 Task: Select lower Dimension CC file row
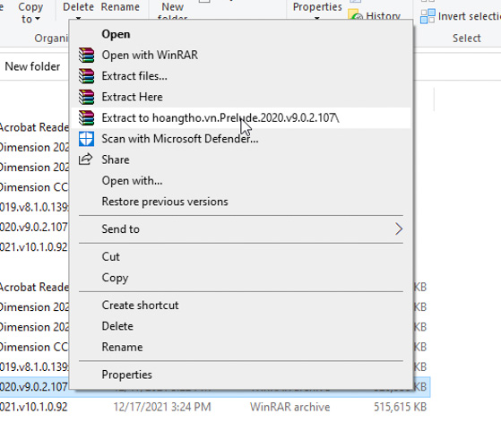pyautogui.click(x=34, y=347)
